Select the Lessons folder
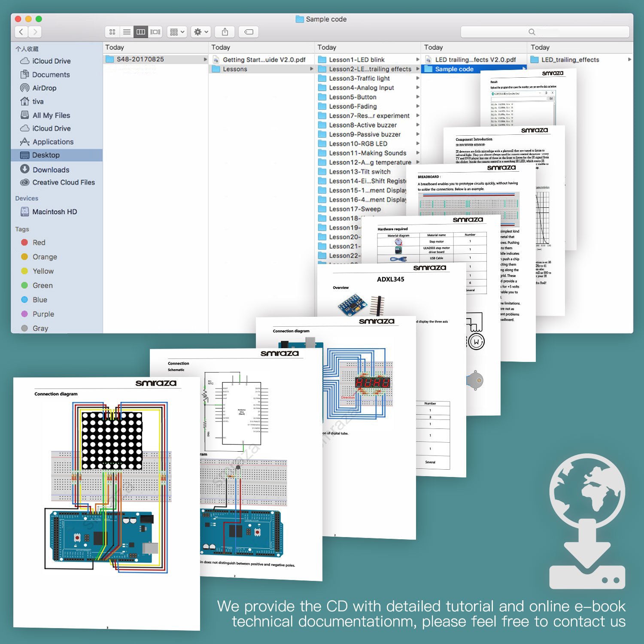The height and width of the screenshot is (644, 644). click(x=262, y=69)
